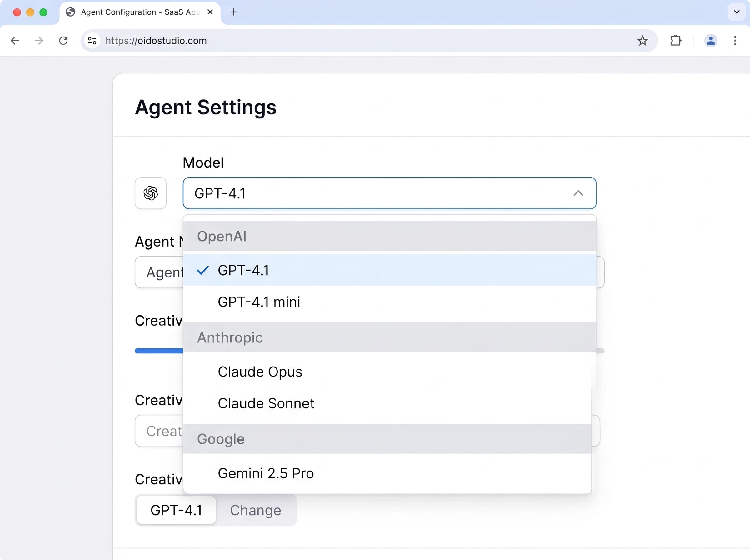750x560 pixels.
Task: Choose GPT-4.1 mini from the dropdown
Action: (x=389, y=302)
